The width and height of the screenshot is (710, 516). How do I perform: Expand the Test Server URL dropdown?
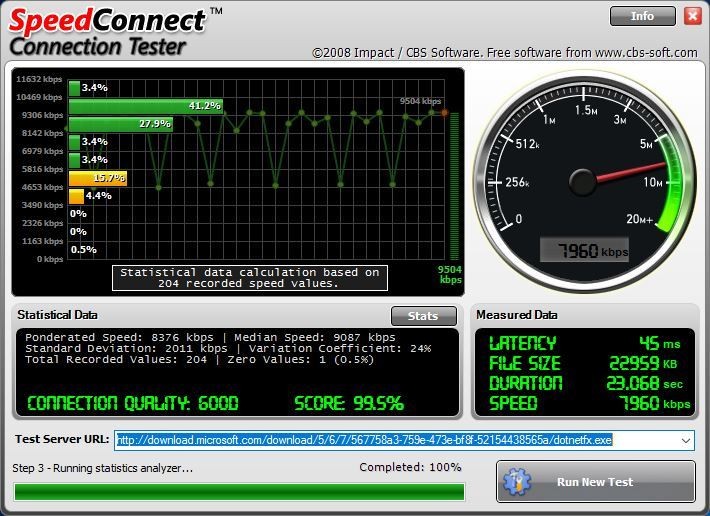(x=685, y=439)
